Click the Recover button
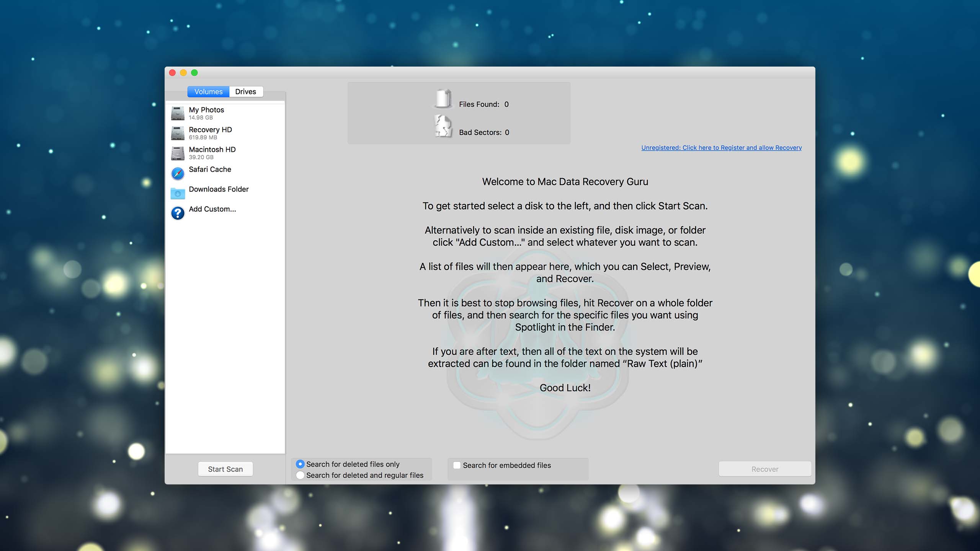This screenshot has height=551, width=980. (x=765, y=469)
